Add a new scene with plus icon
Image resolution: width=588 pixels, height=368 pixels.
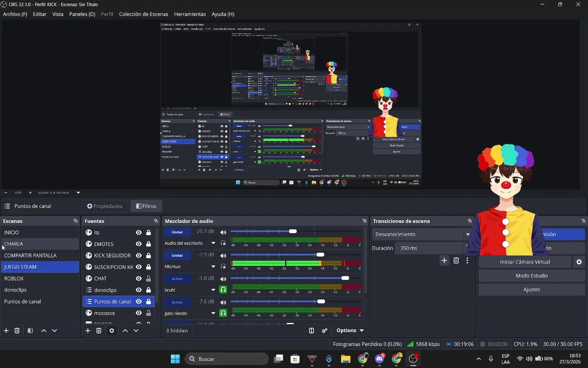click(x=6, y=331)
